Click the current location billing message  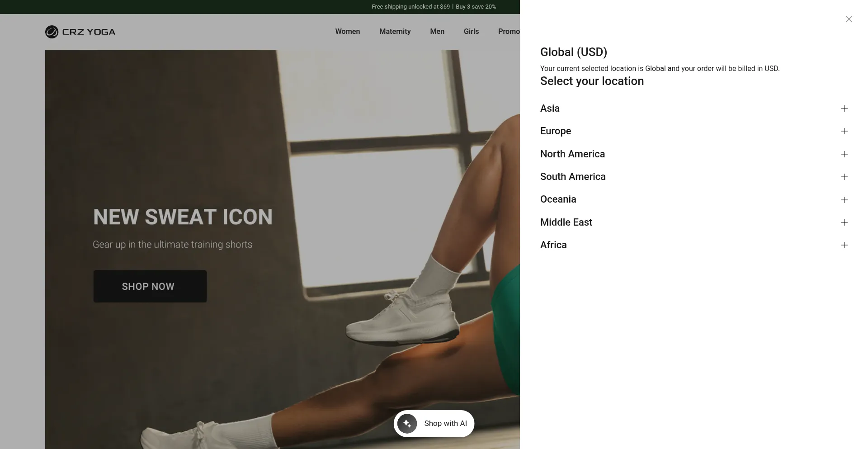[x=660, y=69]
